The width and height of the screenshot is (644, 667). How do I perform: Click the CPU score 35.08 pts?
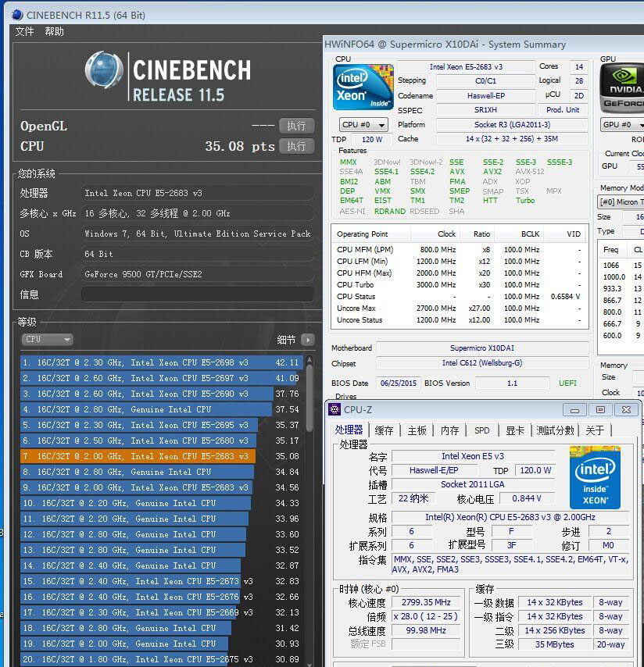tap(240, 146)
